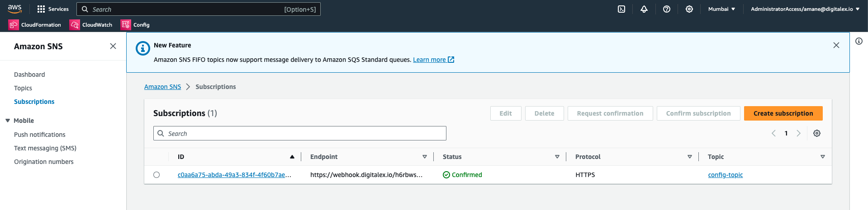Open the CloudWatch shortcut
Viewport: 868px width, 210px height.
pyautogui.click(x=91, y=25)
